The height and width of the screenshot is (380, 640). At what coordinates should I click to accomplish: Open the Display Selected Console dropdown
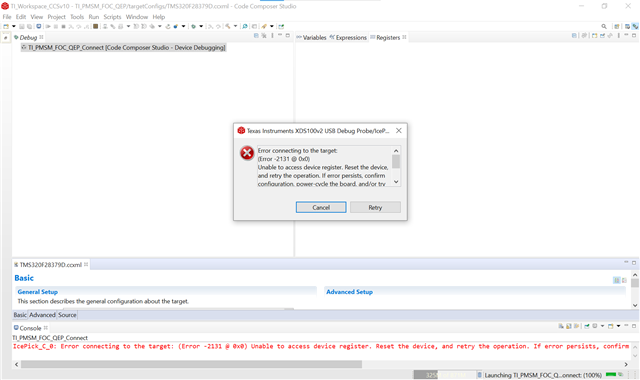(x=602, y=326)
